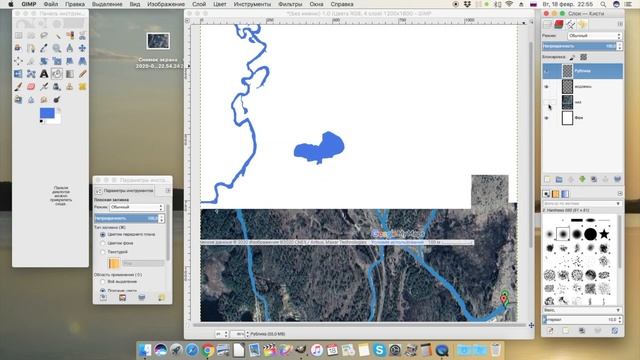Choose the Measure tool
Viewport: 640px width, 360px height.
(70, 48)
